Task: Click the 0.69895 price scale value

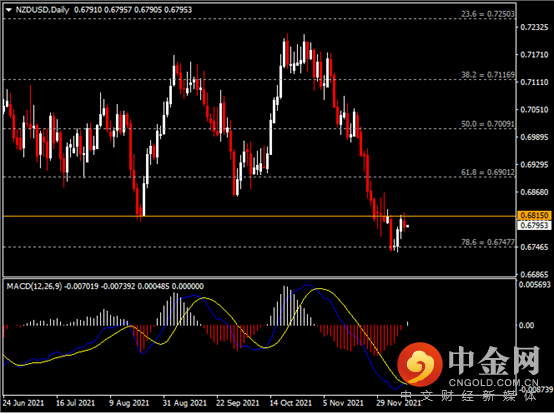Action: tap(535, 137)
